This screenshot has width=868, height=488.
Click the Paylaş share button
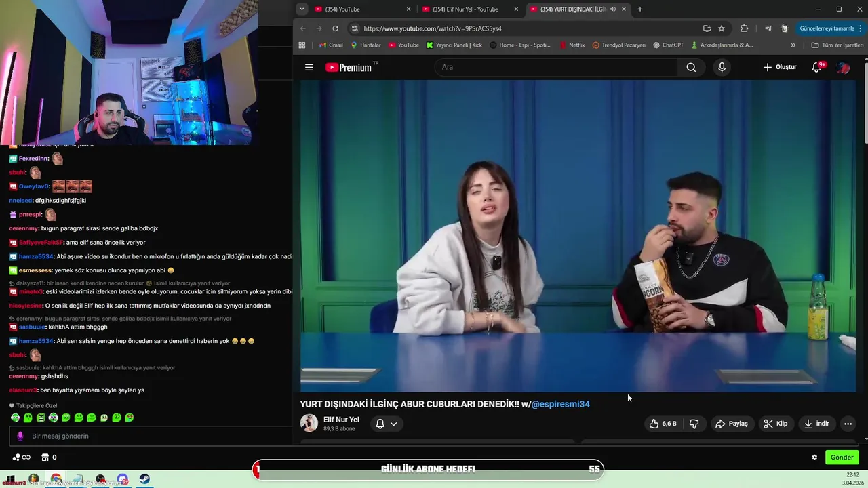pos(732,424)
